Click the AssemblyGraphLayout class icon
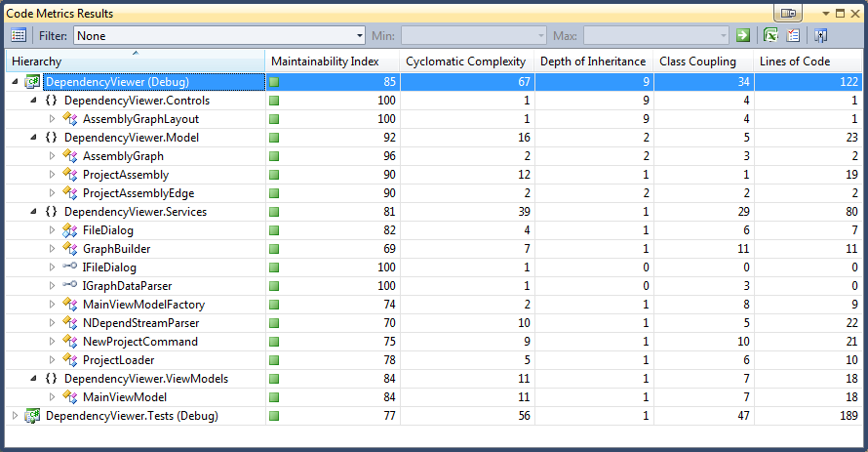The image size is (868, 452). coord(70,119)
